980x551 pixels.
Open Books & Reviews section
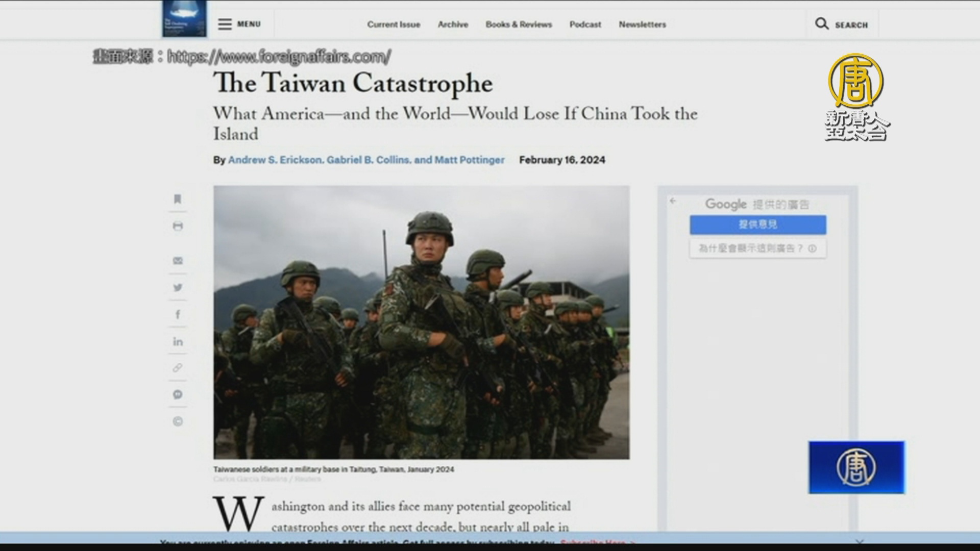click(519, 24)
